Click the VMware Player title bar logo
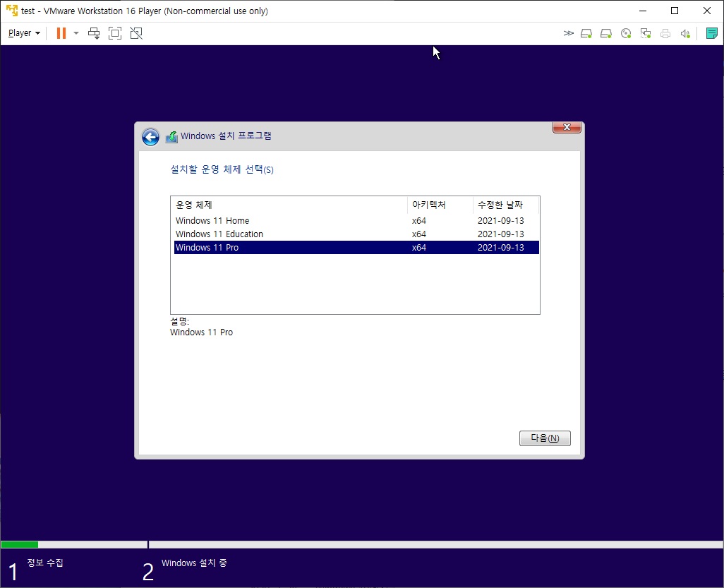This screenshot has height=588, width=724. 11,10
